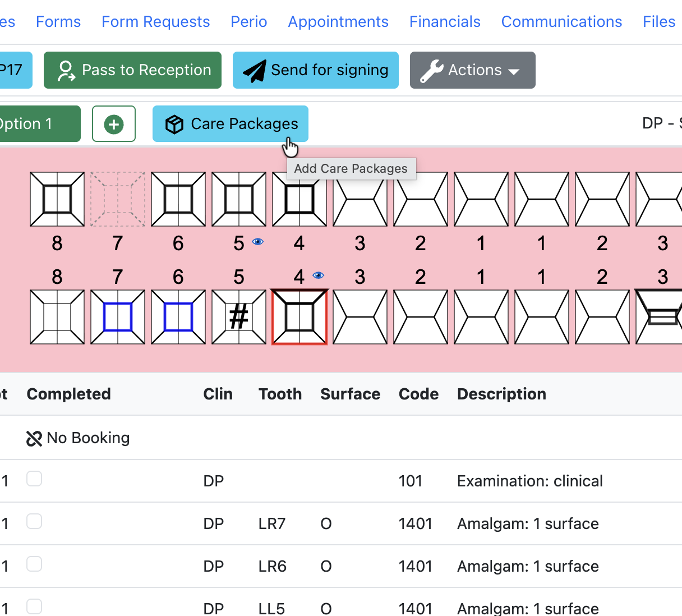Select lower right tooth 7 with blue square
The width and height of the screenshot is (682, 616).
point(118,317)
